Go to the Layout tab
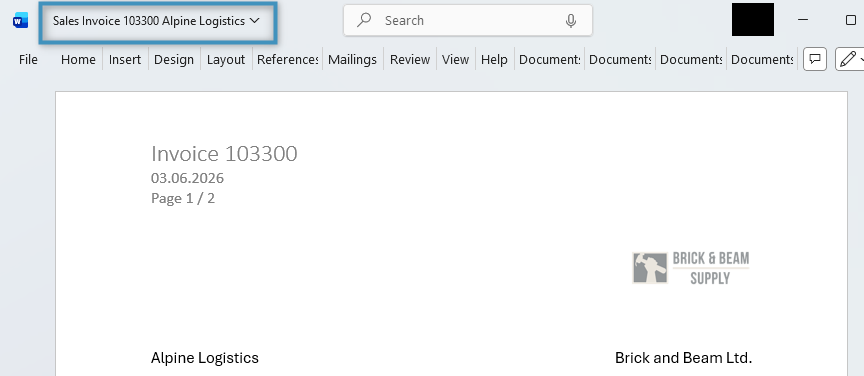 226,60
